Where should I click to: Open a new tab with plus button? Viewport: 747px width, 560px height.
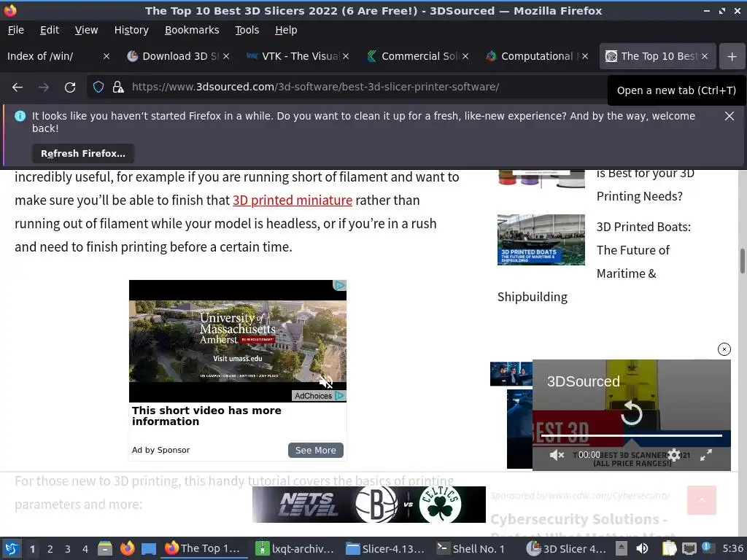click(732, 56)
